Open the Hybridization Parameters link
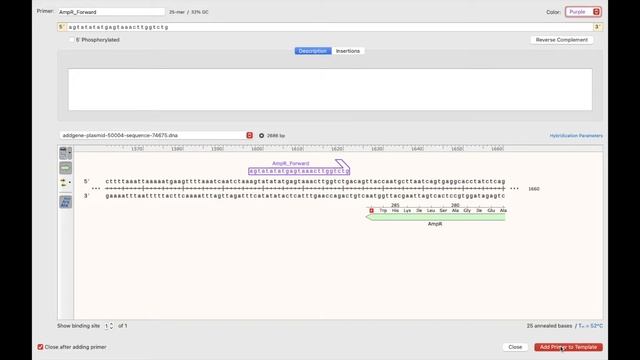The image size is (640, 360). [x=576, y=136]
